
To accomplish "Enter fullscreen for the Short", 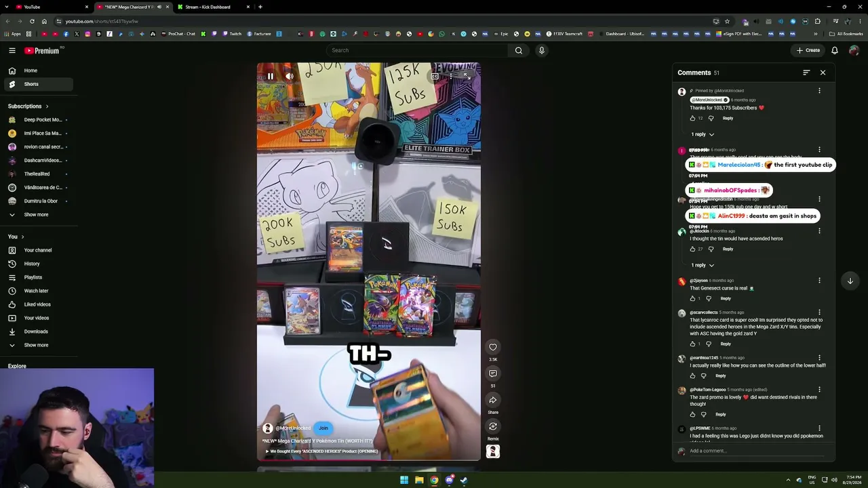I will tap(467, 76).
